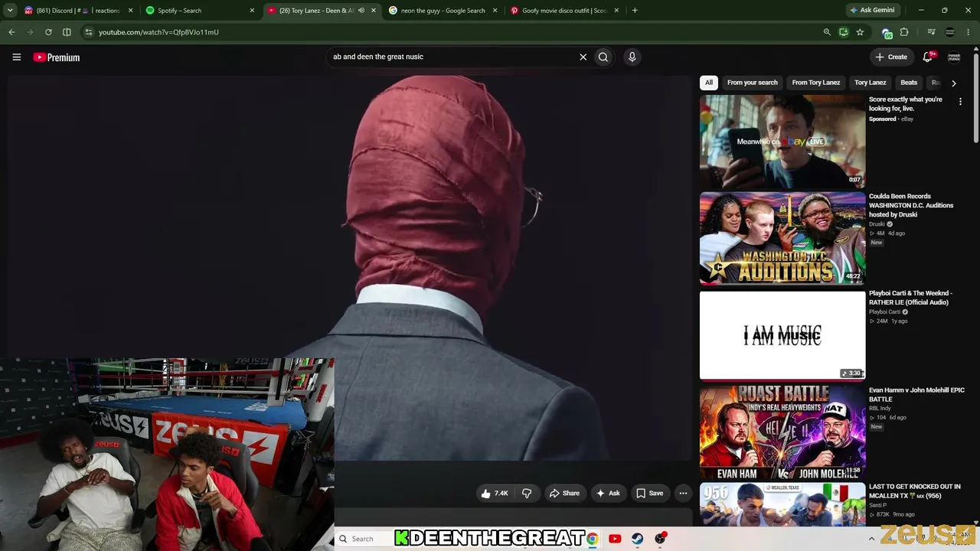Close the Discord tab
This screenshot has width=980, height=551.
(130, 11)
